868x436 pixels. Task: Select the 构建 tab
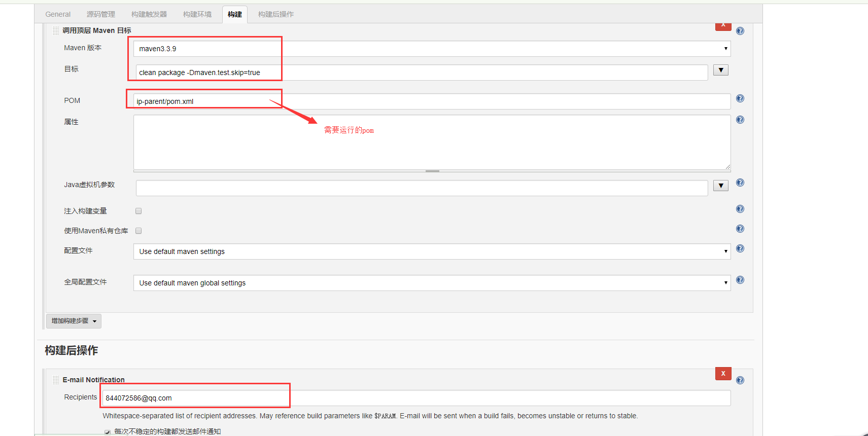[235, 14]
